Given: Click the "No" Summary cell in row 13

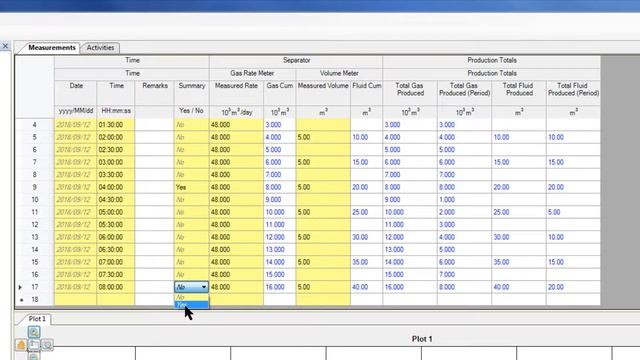Looking at the screenshot, I should point(191,237).
